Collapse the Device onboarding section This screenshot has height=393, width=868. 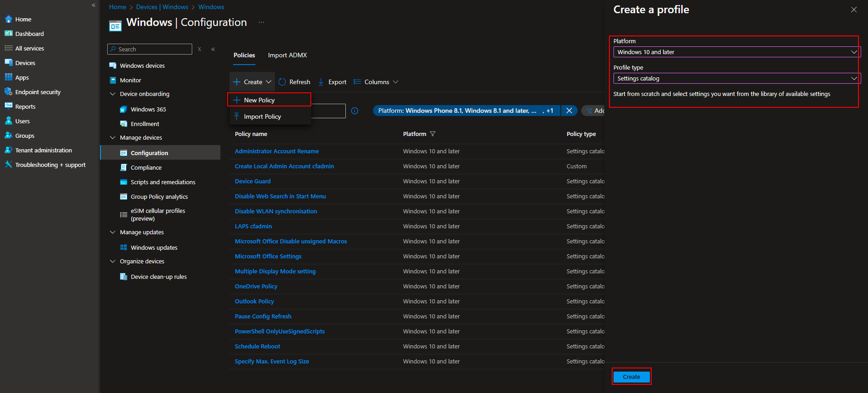[x=113, y=94]
